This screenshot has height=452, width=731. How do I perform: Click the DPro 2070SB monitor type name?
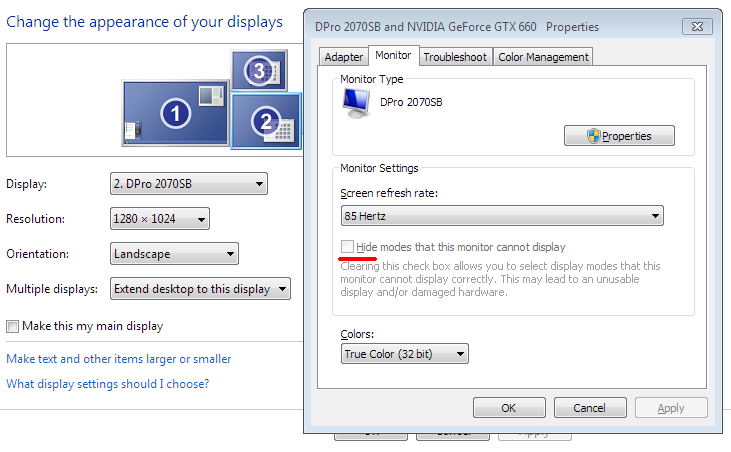click(411, 102)
